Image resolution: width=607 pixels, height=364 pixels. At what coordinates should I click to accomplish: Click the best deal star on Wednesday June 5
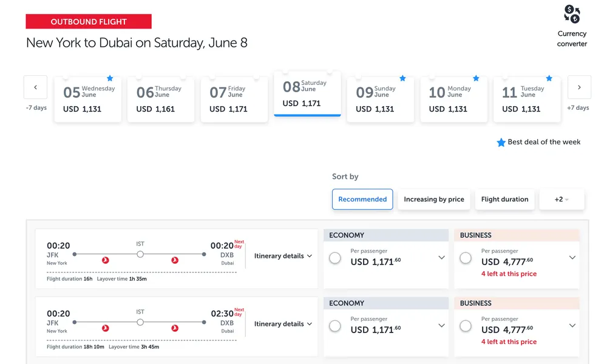(110, 78)
